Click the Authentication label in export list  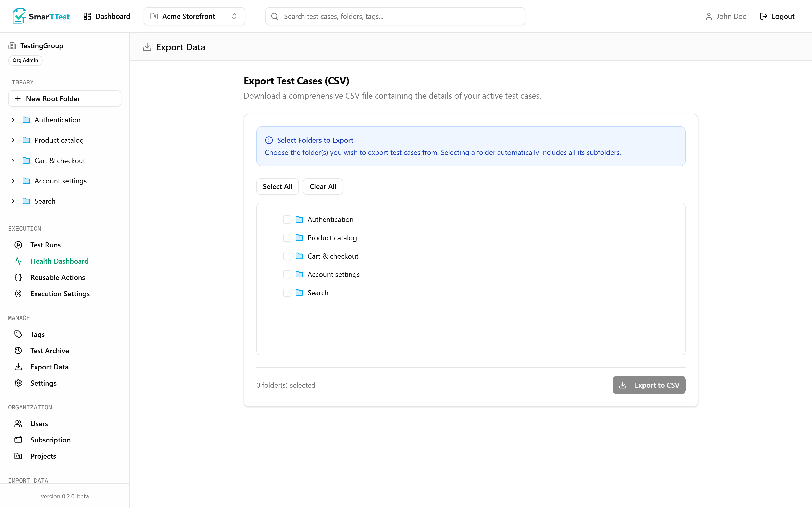(x=330, y=219)
